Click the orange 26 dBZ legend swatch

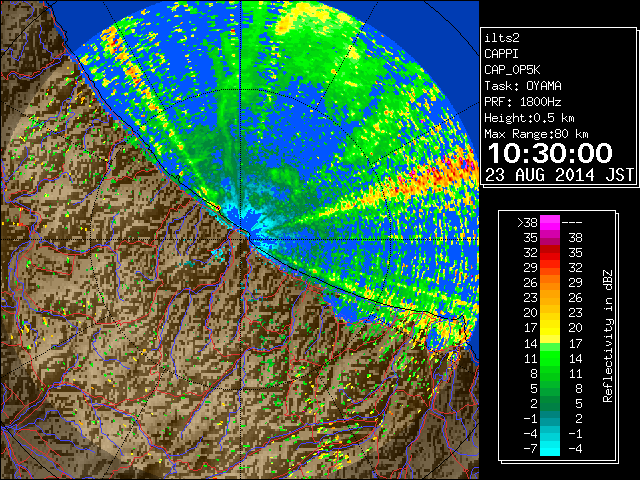(x=550, y=282)
